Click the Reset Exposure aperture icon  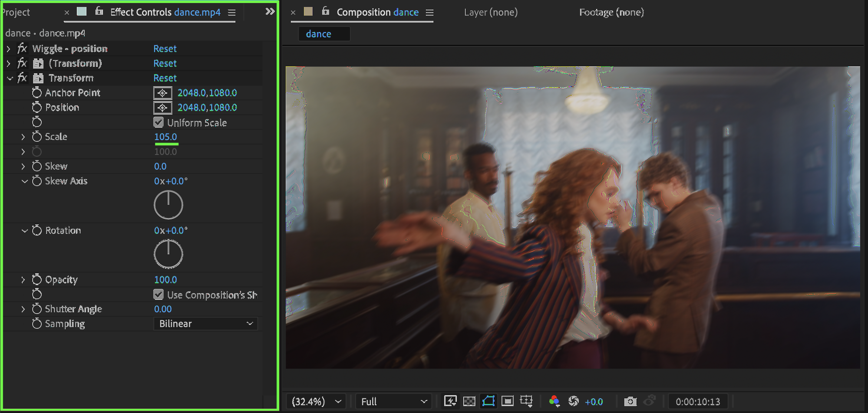tap(574, 401)
